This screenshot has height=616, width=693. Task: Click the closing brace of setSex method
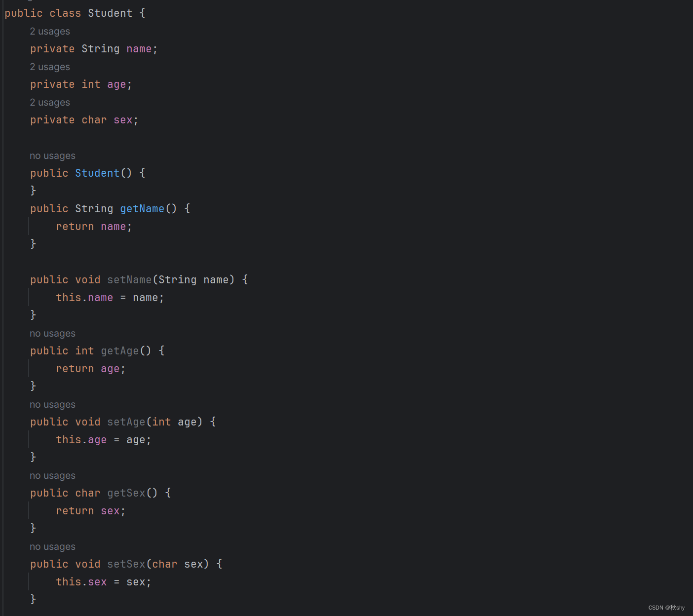[33, 599]
